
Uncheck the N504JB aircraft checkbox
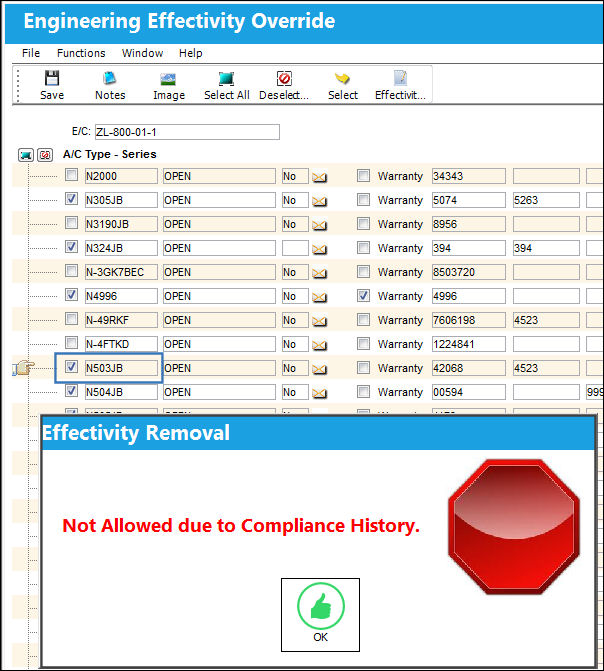71,391
